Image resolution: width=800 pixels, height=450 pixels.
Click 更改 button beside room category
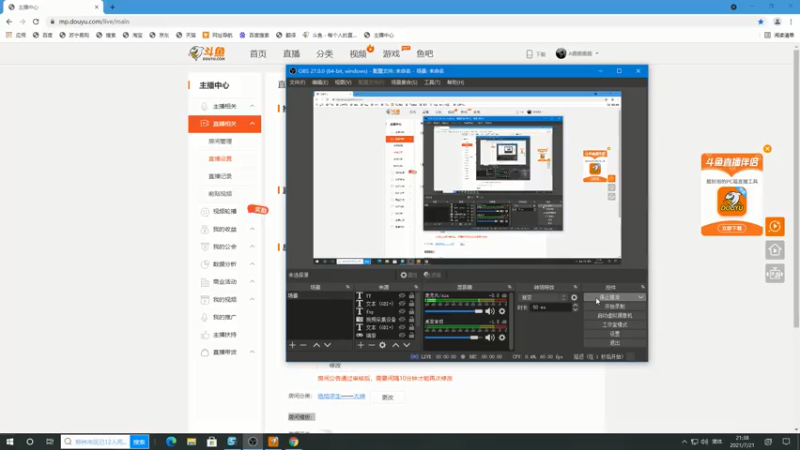coord(387,397)
